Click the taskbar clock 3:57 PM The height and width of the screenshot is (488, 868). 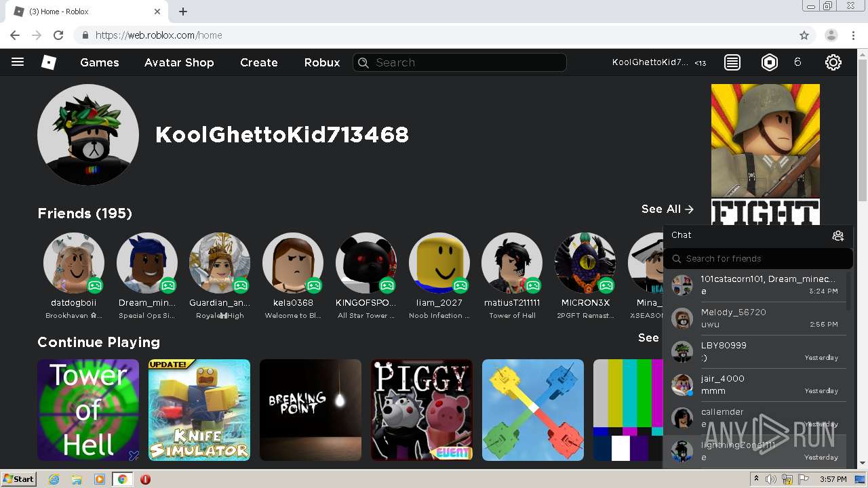833,479
